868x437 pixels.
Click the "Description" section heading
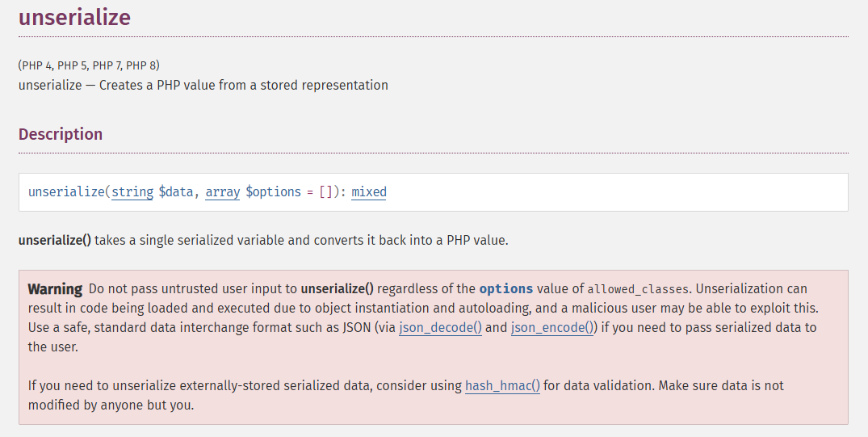click(x=61, y=134)
